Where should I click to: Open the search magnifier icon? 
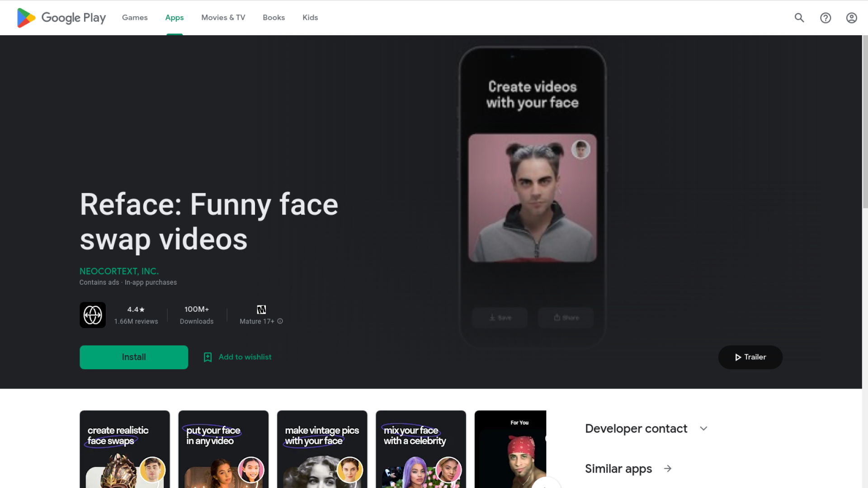tap(799, 18)
